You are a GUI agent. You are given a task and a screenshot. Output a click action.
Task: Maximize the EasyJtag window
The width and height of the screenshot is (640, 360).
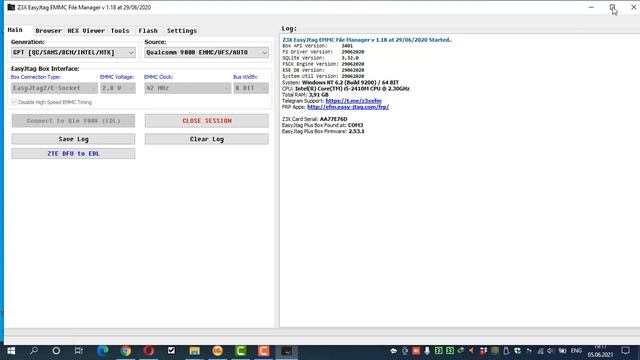pyautogui.click(x=612, y=7)
